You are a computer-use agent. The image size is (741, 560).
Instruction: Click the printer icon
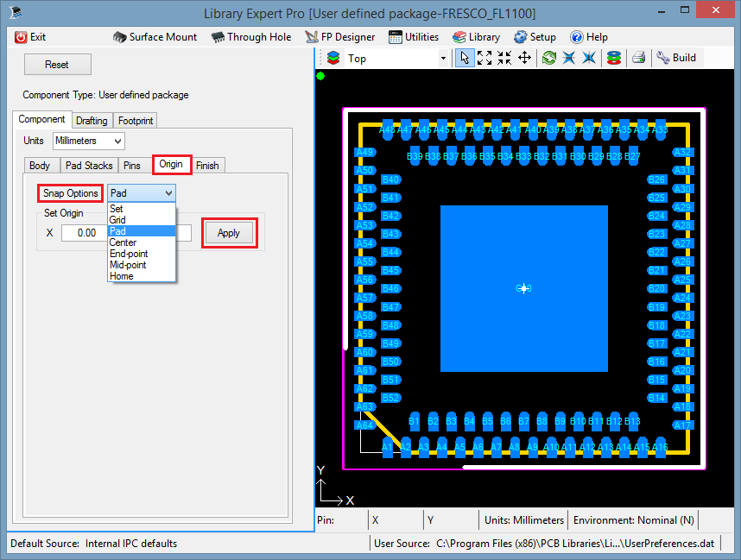click(x=639, y=58)
